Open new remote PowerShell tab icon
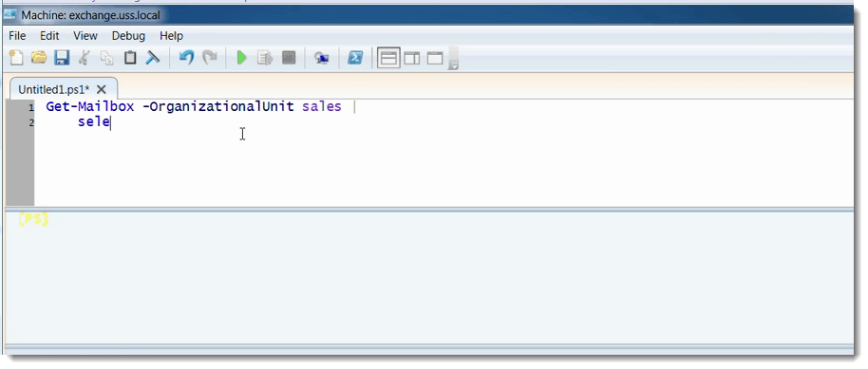This screenshot has height=369, width=868. [x=322, y=58]
